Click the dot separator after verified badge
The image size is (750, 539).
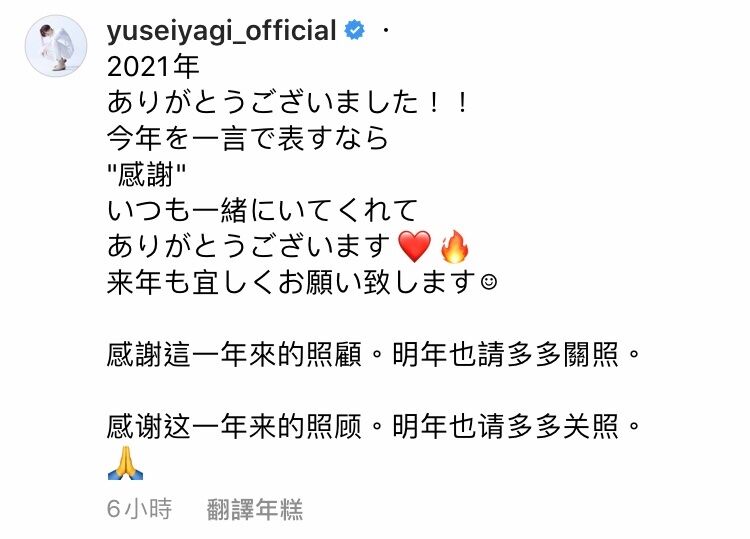pyautogui.click(x=386, y=31)
